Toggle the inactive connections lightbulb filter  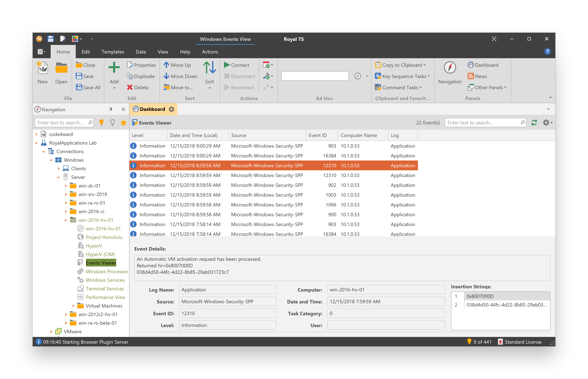[x=112, y=123]
